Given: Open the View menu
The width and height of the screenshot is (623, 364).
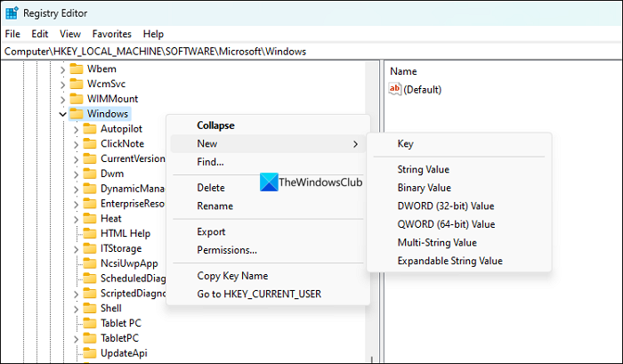Looking at the screenshot, I should 70,34.
